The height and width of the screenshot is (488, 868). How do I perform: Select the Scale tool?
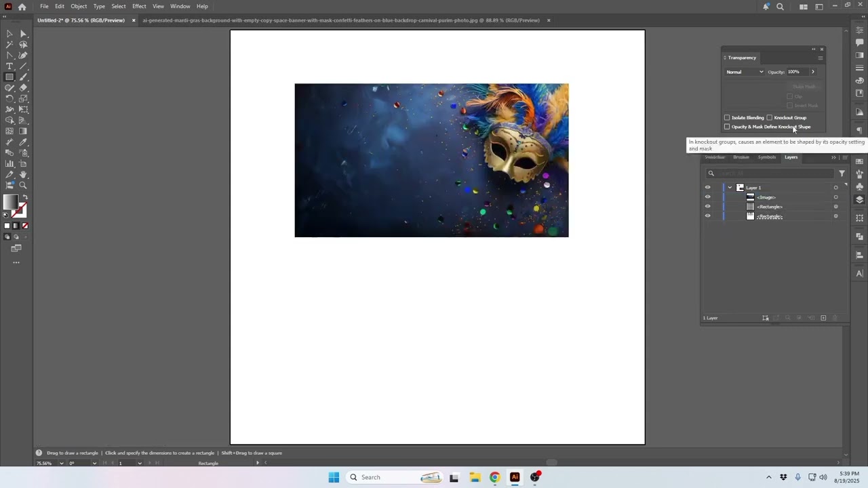tap(23, 99)
